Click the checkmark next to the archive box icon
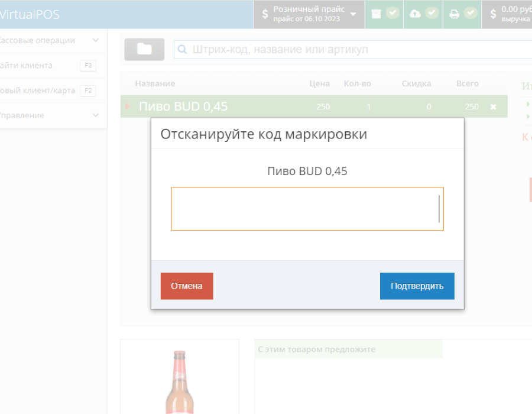Screen dimensions: 532x414 pos(392,13)
